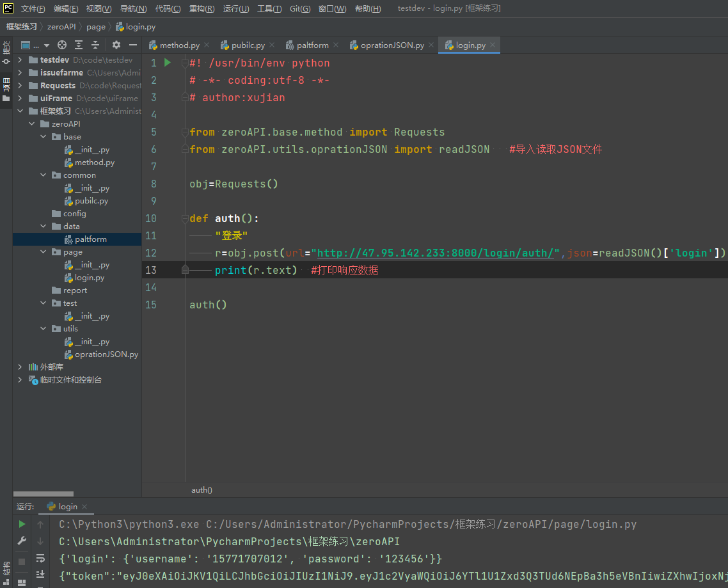
Task: Open project panel settings gear
Action: [116, 45]
